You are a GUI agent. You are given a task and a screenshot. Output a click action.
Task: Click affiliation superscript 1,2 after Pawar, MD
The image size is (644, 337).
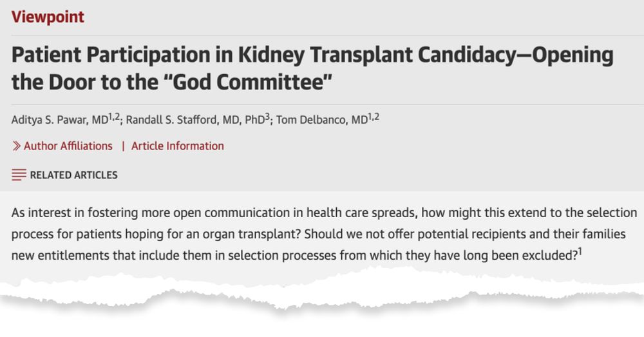point(113,117)
